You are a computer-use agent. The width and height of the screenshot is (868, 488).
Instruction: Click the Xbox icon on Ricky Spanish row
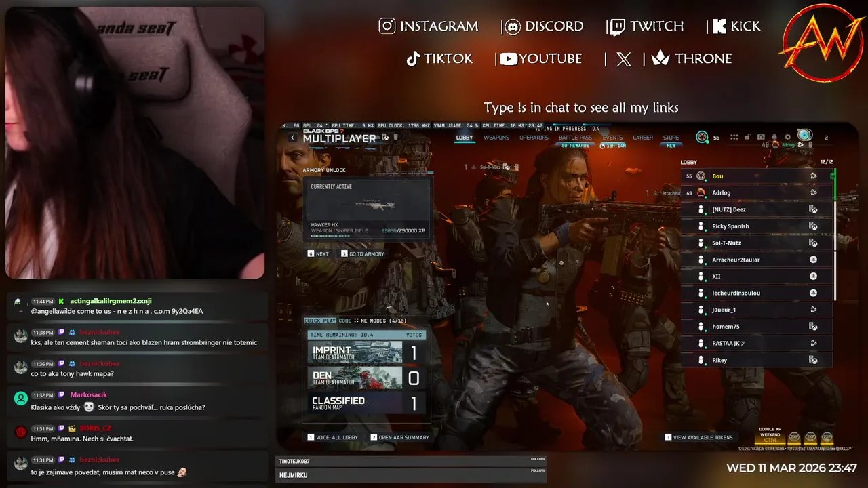[x=813, y=226]
